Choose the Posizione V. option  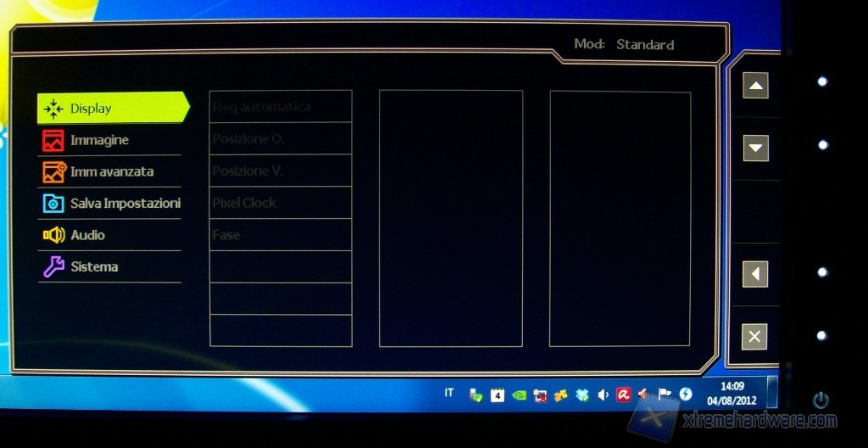(x=281, y=171)
